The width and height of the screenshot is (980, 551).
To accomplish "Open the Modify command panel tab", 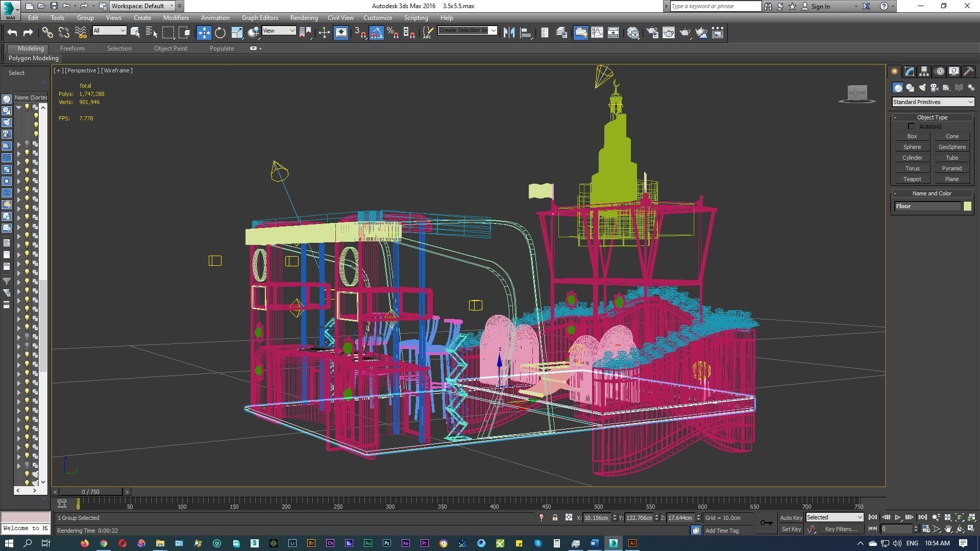I will point(909,71).
